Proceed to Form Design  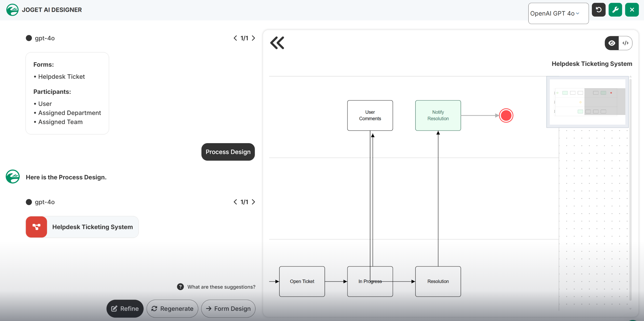(228, 308)
